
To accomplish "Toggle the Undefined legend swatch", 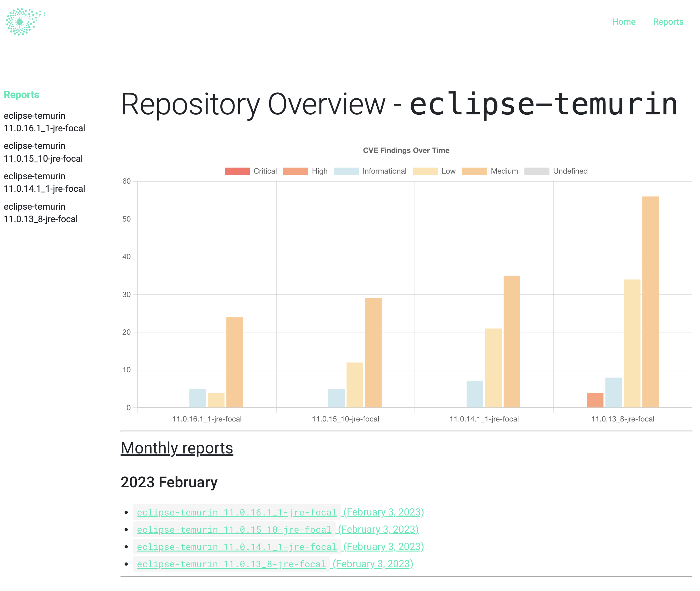I will pos(536,171).
